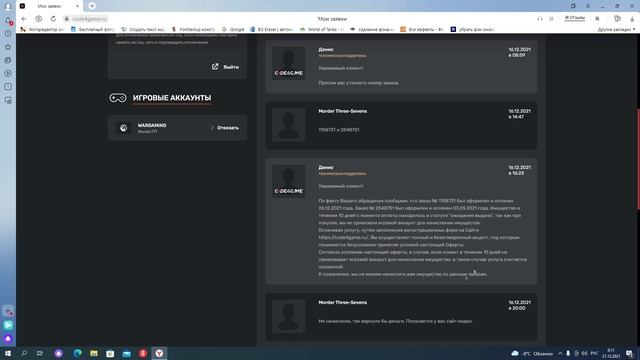Bookmark this page with the bookmark icon
640x360 pixels.
(597, 19)
